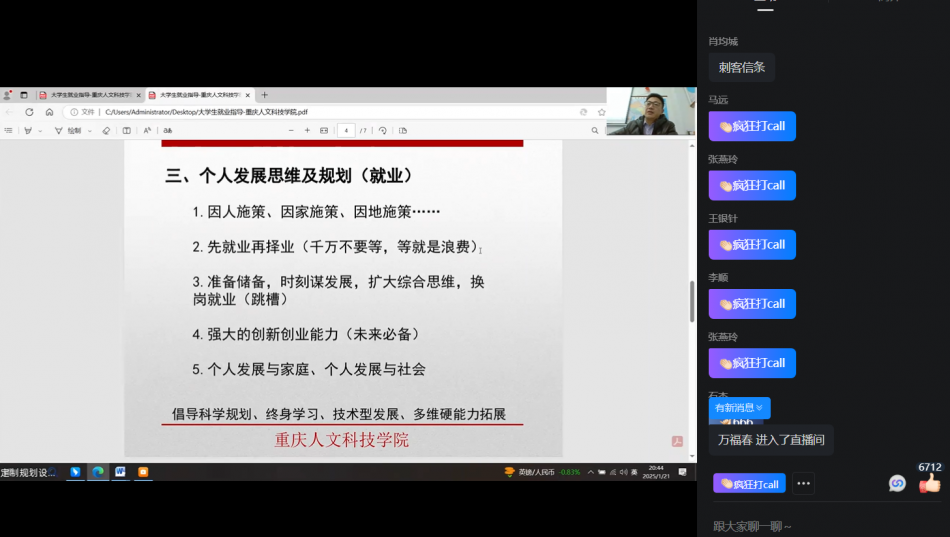This screenshot has height=537, width=950.
Task: Expand the 有新消息 new messages chevron
Action: [x=760, y=408]
